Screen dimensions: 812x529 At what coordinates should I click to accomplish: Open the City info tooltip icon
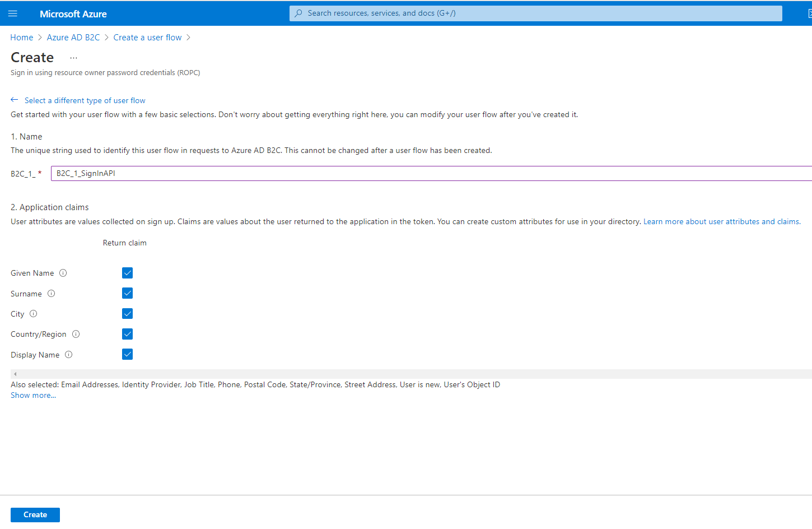(33, 314)
